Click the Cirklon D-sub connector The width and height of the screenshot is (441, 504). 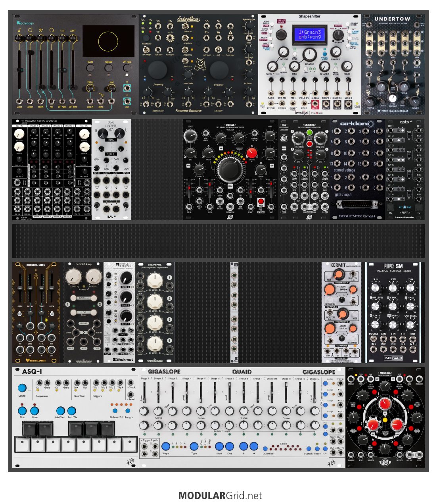[x=357, y=204]
